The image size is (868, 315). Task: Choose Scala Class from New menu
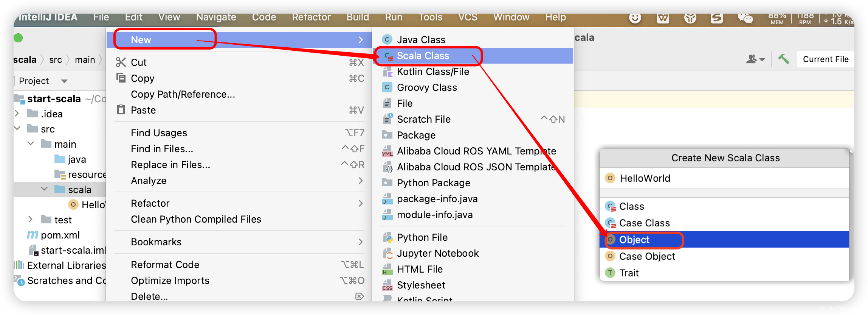point(473,56)
